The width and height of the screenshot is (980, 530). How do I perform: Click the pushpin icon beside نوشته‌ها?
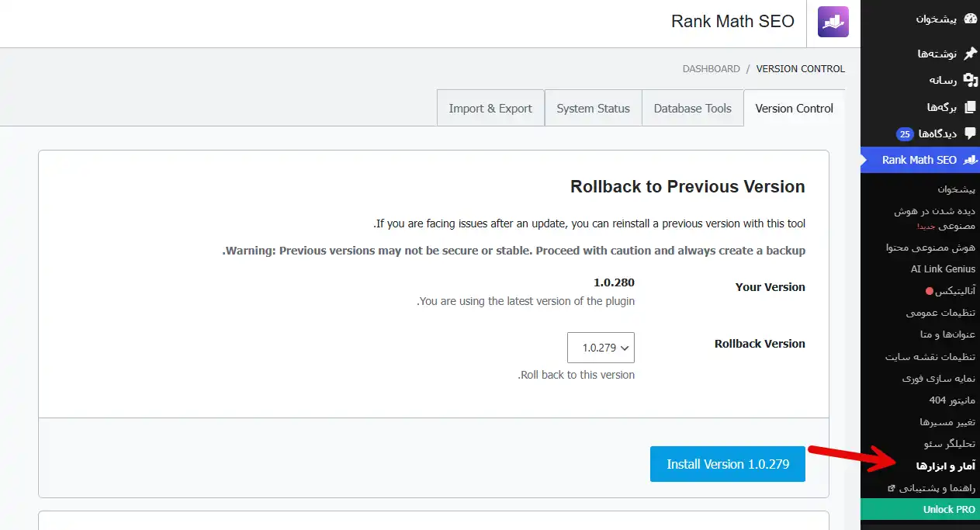click(970, 54)
